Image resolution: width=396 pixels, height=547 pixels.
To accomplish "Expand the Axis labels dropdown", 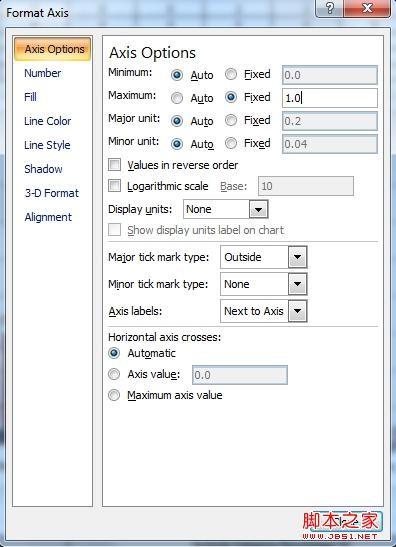I will click(298, 311).
